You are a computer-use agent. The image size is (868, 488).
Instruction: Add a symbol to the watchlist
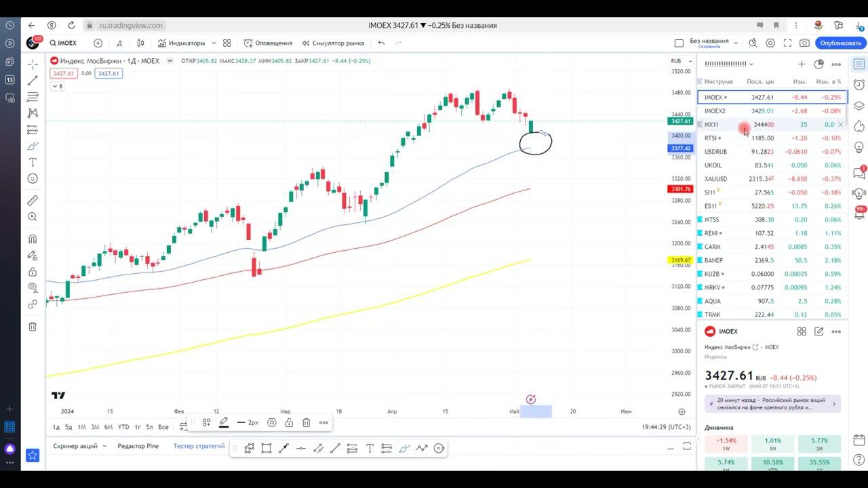(x=802, y=64)
